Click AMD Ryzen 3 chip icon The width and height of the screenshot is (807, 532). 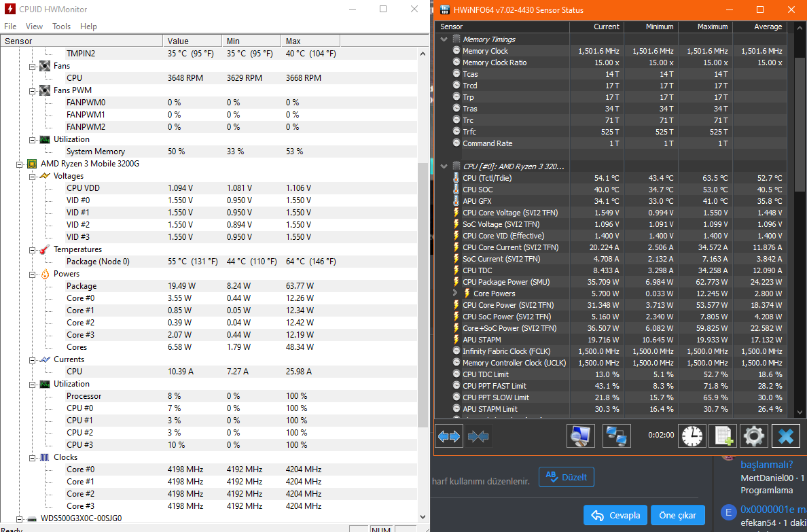click(32, 164)
